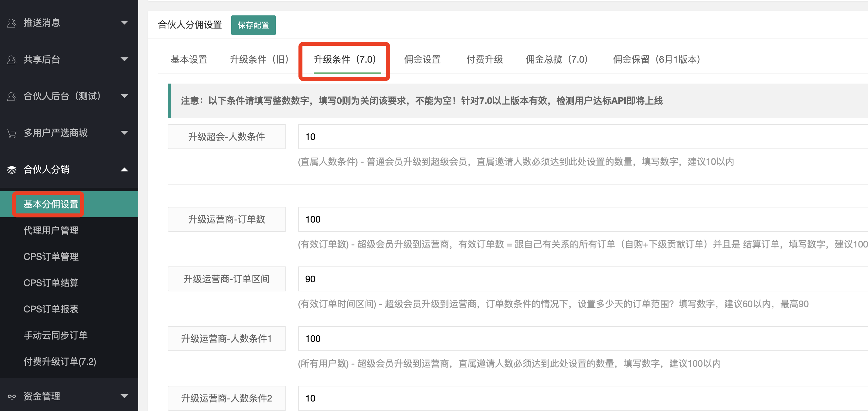Viewport: 868px width, 411px height.
Task: Focus the 升级超会-人数条件 input field
Action: point(583,137)
